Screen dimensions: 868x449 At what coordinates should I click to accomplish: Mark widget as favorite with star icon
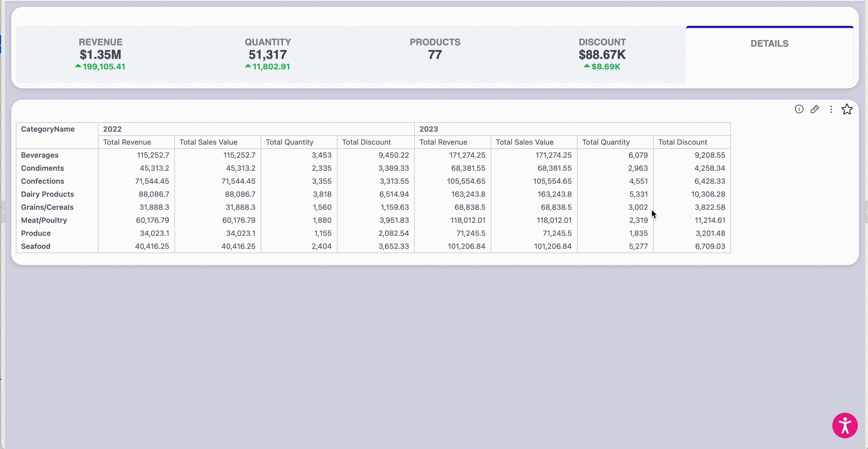pos(847,109)
